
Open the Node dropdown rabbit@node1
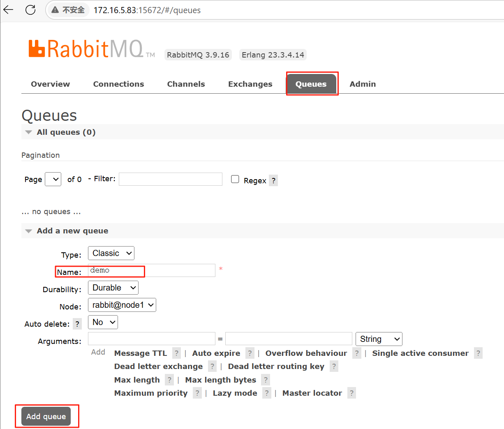[122, 305]
